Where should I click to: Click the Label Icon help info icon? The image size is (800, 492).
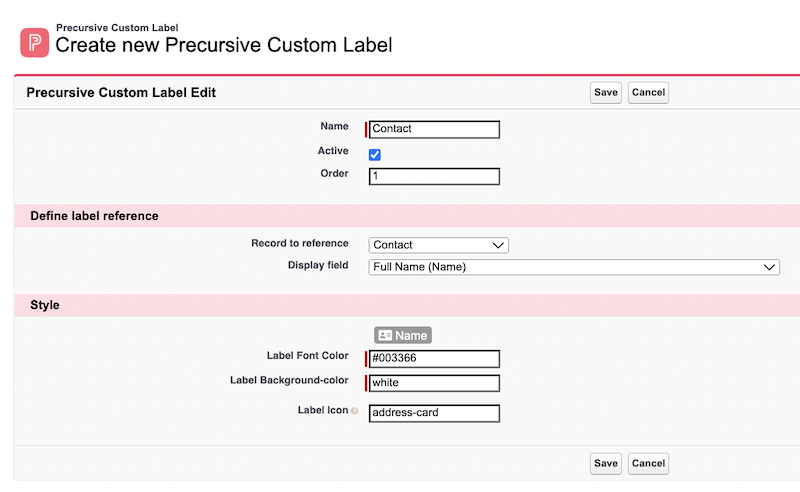tap(355, 411)
